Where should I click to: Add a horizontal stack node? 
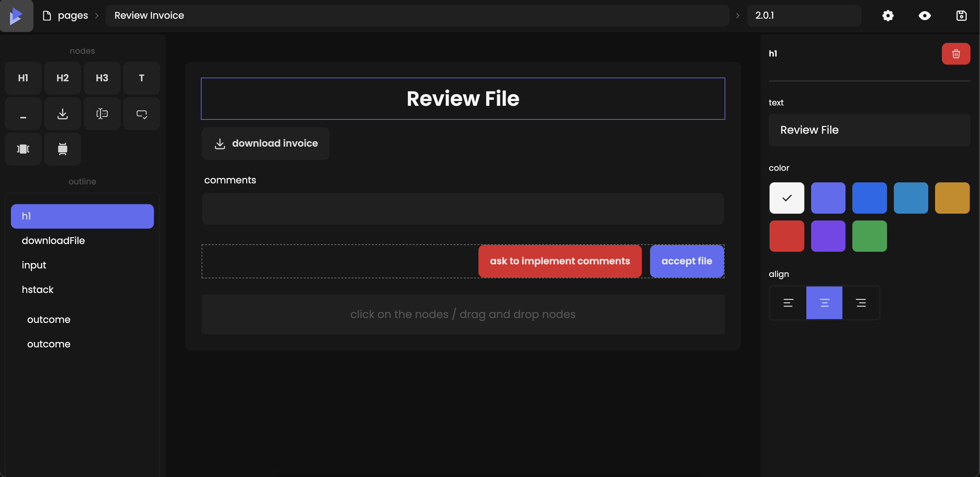tap(23, 149)
